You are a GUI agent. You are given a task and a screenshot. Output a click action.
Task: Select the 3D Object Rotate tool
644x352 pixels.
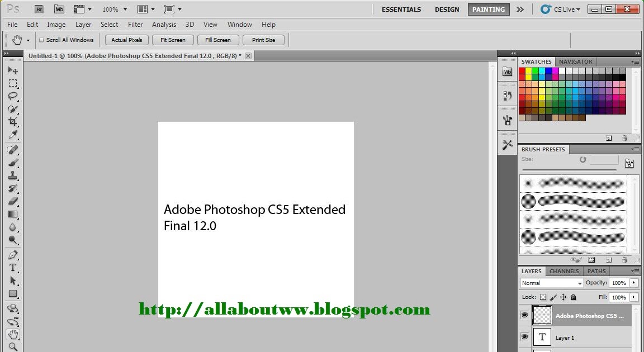(13, 308)
